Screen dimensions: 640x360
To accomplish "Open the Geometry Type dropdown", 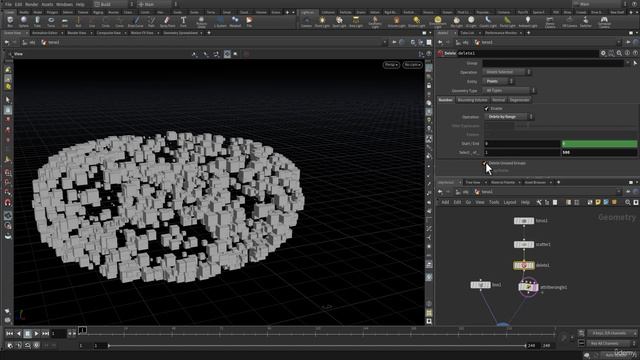I will tap(509, 91).
